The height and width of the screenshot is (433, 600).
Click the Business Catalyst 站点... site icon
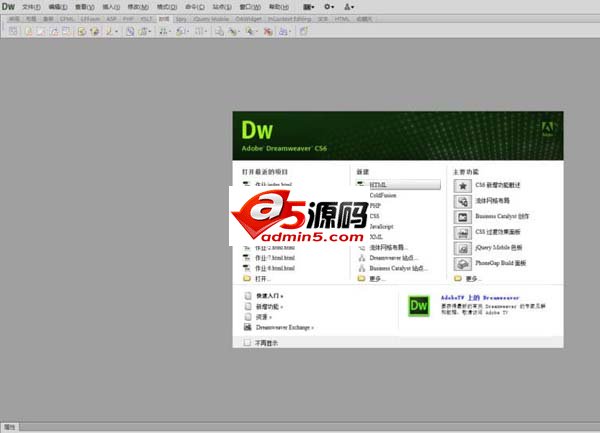pos(362,268)
